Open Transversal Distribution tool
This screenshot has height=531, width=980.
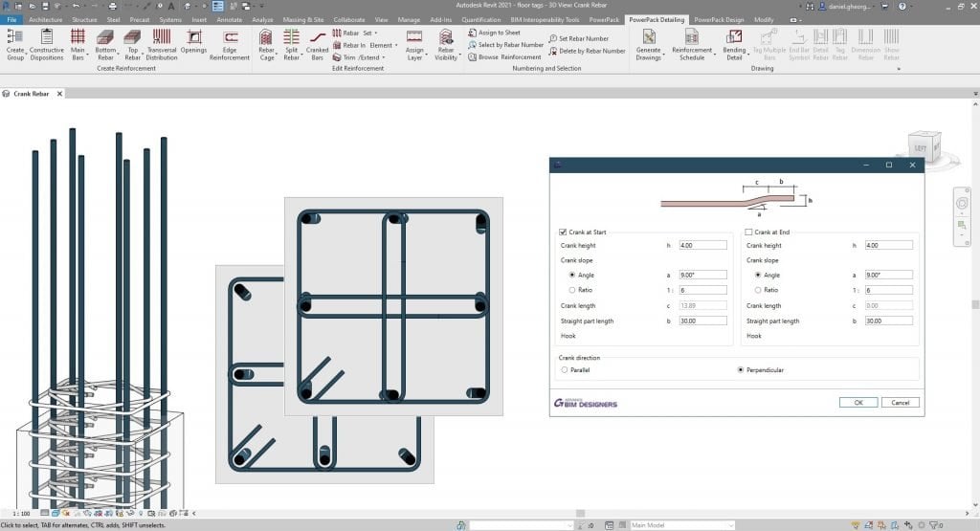pyautogui.click(x=161, y=45)
